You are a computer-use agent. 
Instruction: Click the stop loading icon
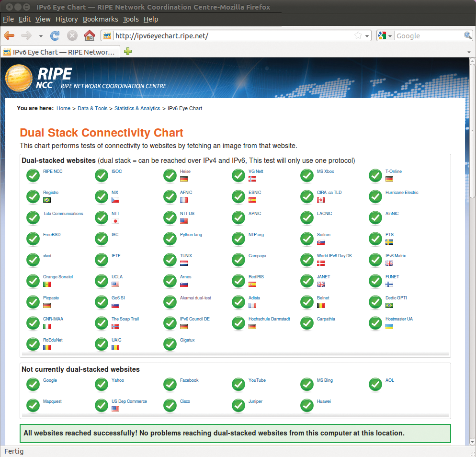tap(72, 35)
